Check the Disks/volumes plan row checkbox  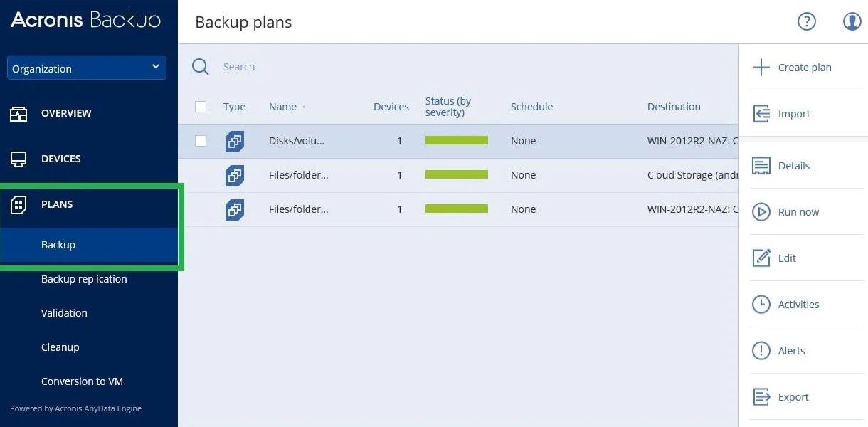(x=201, y=141)
